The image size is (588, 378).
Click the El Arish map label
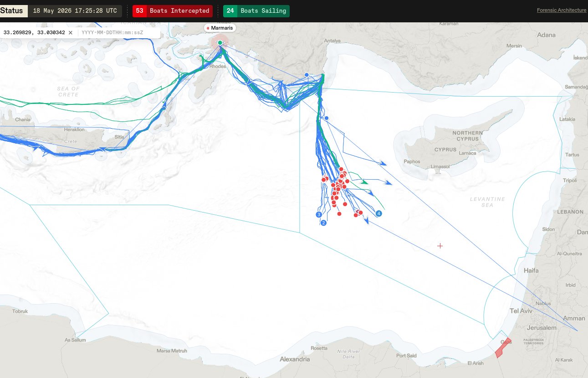[x=476, y=363]
